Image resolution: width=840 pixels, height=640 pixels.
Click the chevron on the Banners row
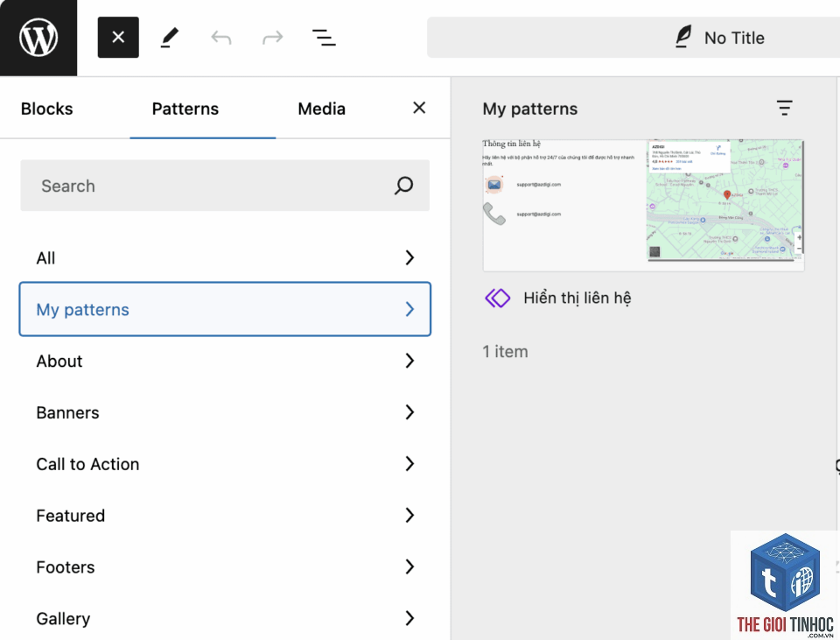pos(409,412)
